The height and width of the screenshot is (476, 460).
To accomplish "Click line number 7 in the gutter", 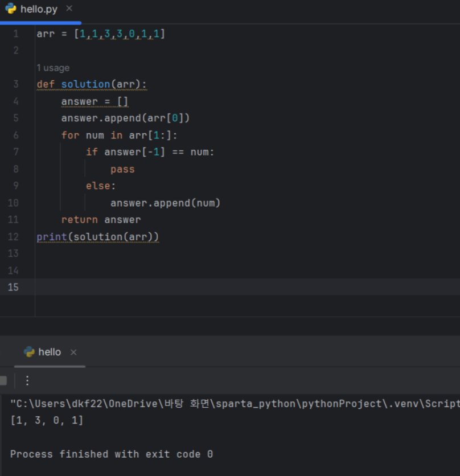I will tap(16, 152).
